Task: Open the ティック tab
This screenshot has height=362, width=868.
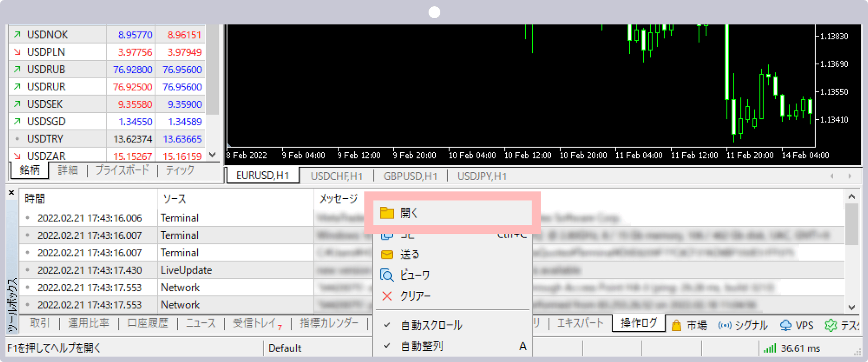Action: point(180,170)
